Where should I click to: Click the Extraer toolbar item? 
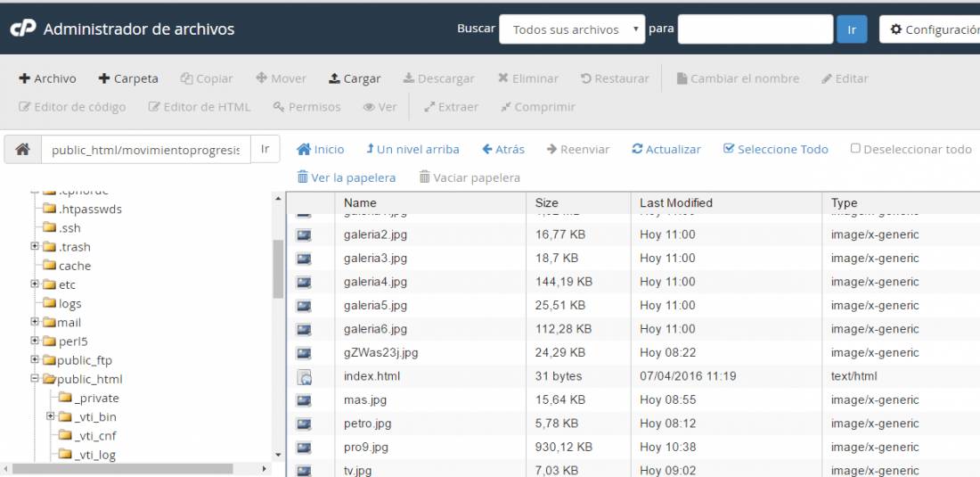coord(452,107)
